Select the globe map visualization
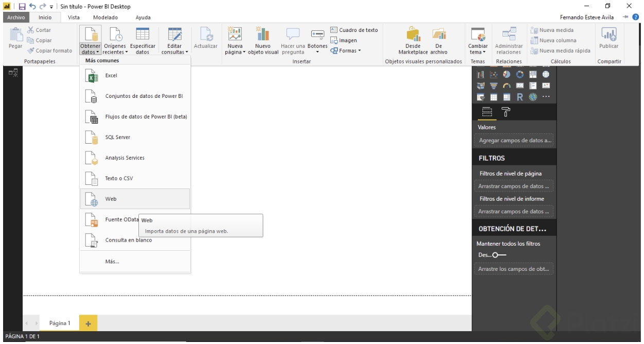The width and height of the screenshot is (644, 344). pos(546,74)
